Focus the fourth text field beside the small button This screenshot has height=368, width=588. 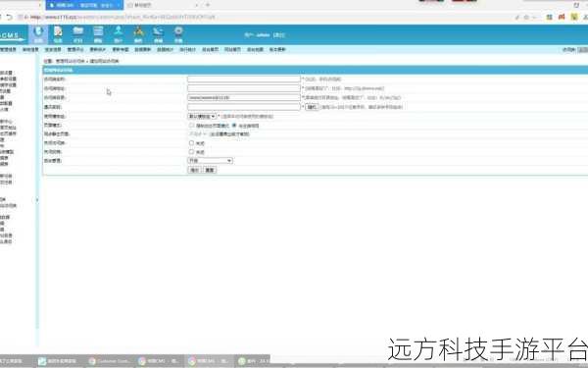click(x=244, y=107)
